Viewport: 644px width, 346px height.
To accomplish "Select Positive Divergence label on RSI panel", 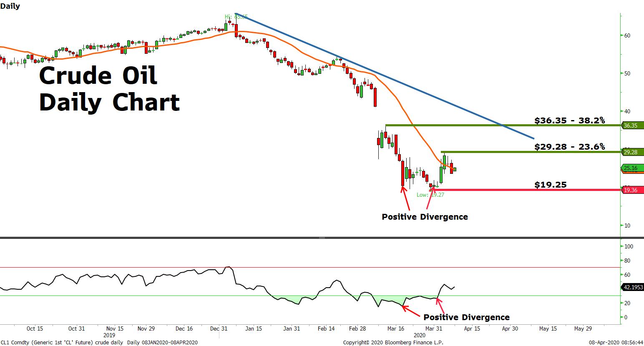I will point(466,317).
